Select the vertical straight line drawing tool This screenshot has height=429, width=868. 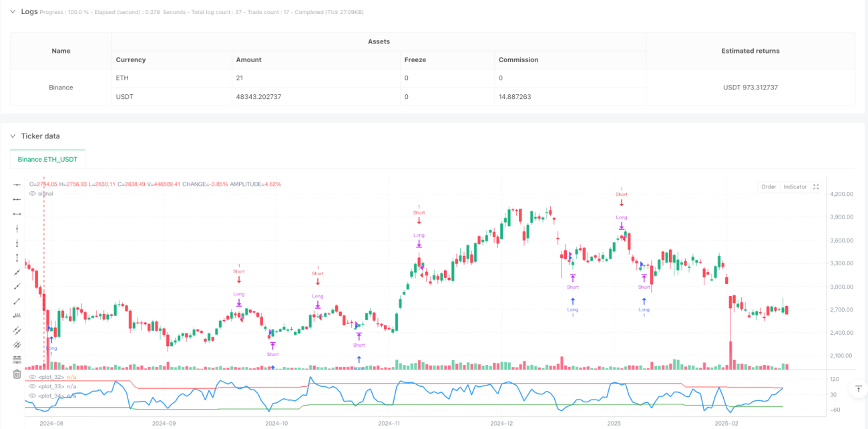click(17, 229)
